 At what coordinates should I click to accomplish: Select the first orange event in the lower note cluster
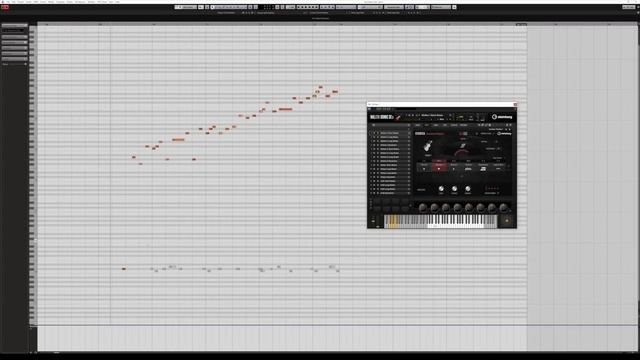pos(124,269)
